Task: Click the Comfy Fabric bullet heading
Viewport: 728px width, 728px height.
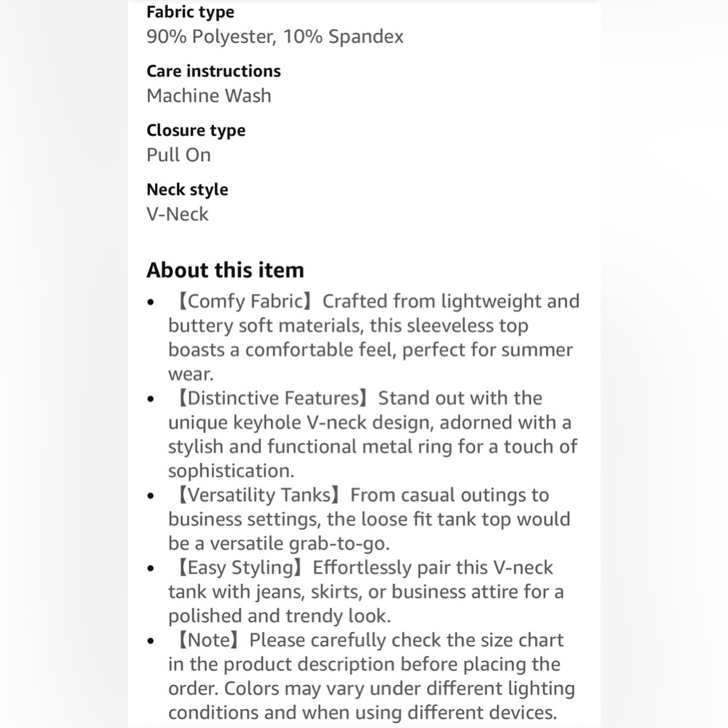Action: point(245,301)
